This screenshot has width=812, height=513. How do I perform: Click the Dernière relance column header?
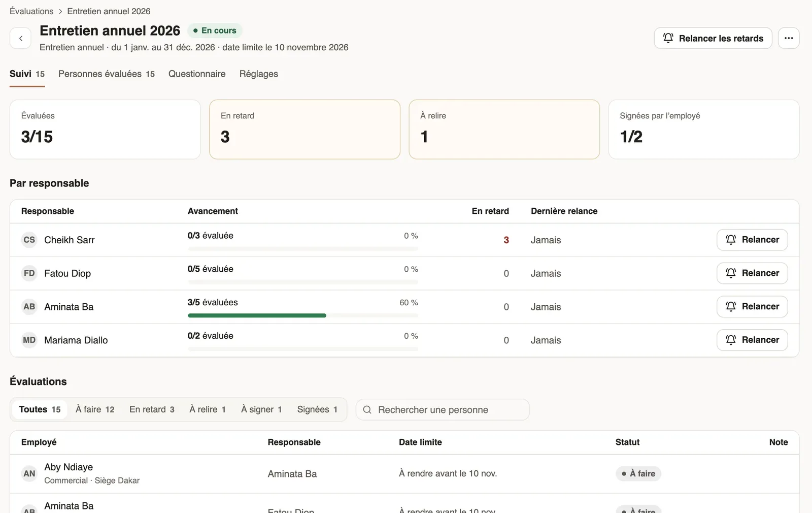click(x=564, y=211)
